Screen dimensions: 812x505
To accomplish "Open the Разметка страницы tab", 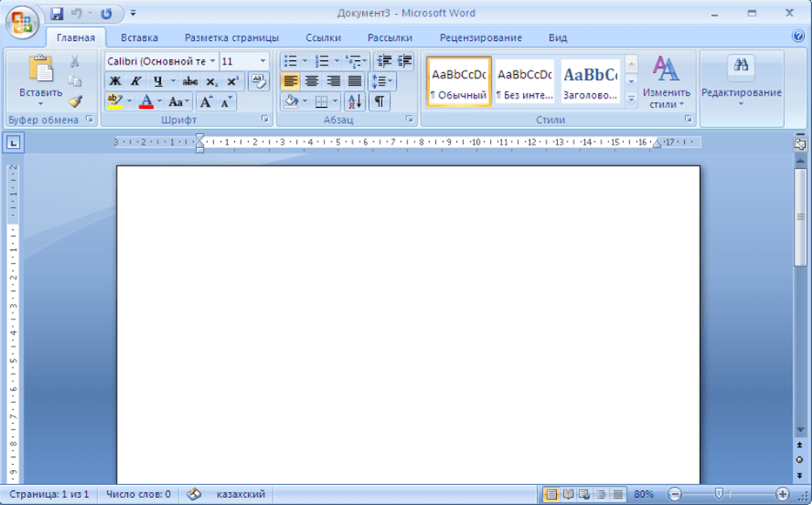I will point(232,37).
